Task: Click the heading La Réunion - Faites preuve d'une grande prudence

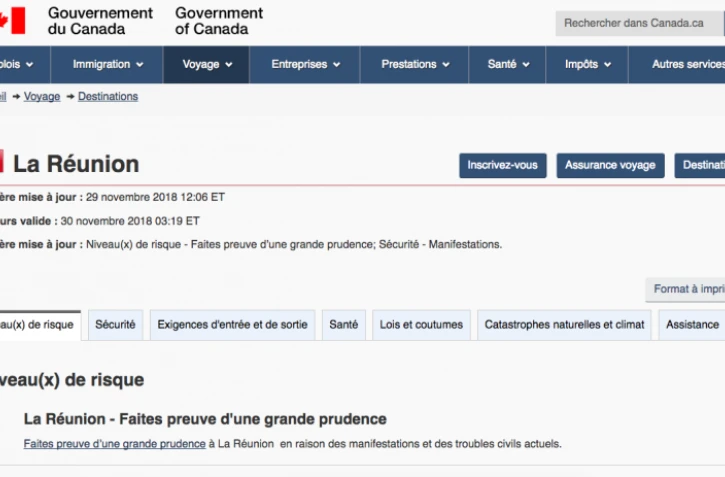Action: [205, 419]
